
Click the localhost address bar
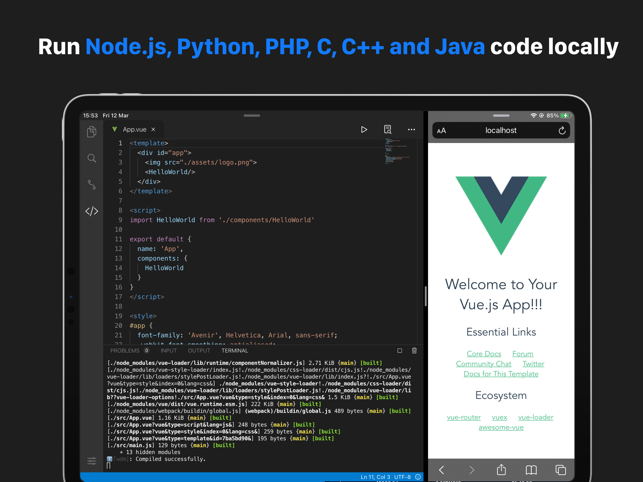pyautogui.click(x=501, y=131)
